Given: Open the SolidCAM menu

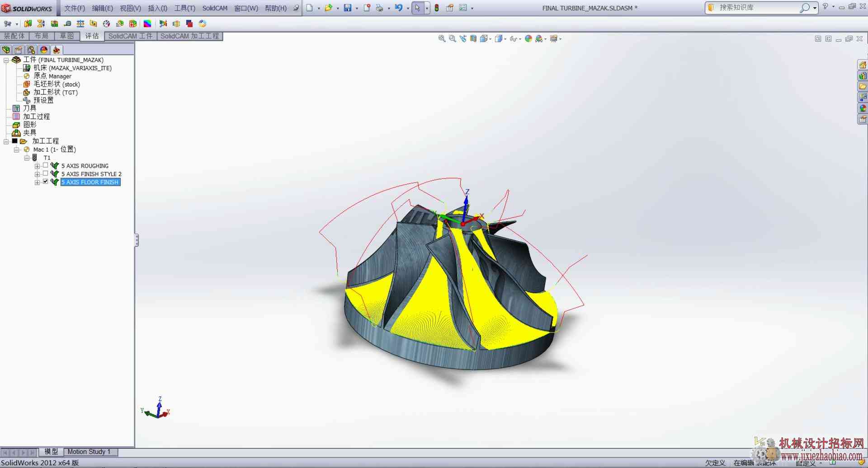Looking at the screenshot, I should click(215, 8).
